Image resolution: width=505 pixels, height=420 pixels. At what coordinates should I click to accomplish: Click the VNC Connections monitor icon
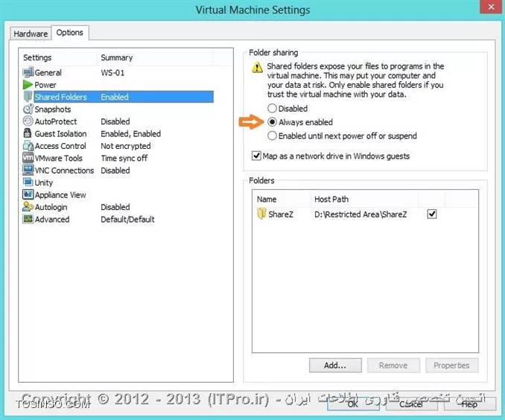[28, 170]
